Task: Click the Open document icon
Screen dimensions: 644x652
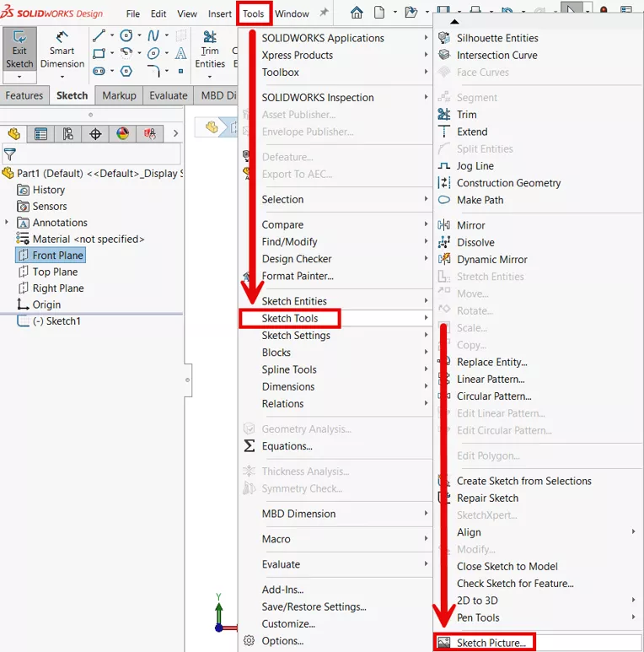Action: (x=411, y=13)
